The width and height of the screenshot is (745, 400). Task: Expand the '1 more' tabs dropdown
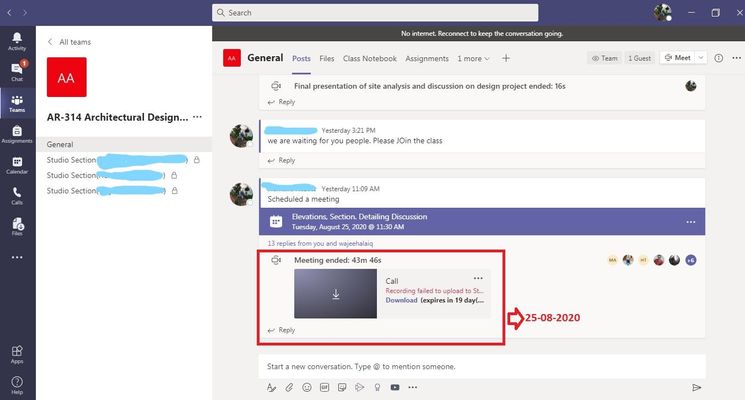473,58
